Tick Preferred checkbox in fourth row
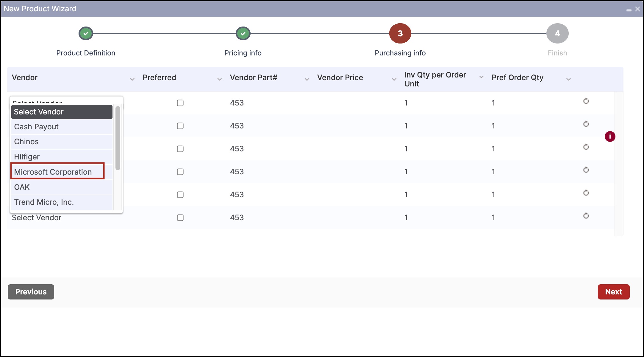Viewport: 644px width, 357px height. 180,172
